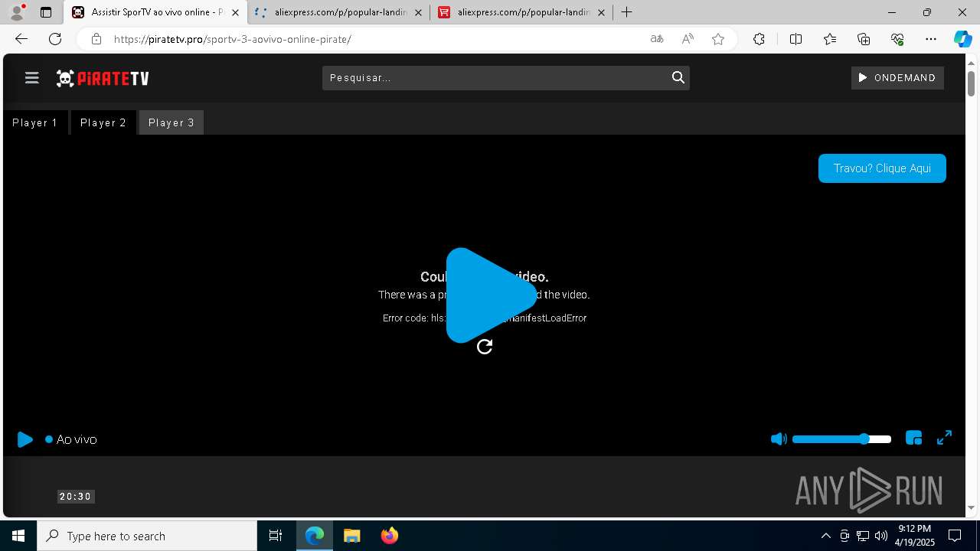This screenshot has height=551, width=980.
Task: Add this page to favorites star
Action: [x=718, y=39]
